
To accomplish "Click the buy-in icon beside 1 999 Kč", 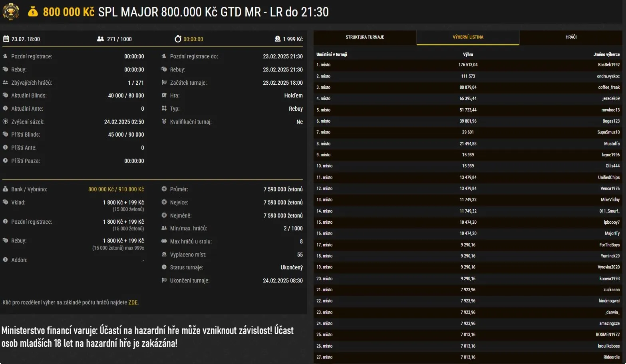I will tap(278, 39).
